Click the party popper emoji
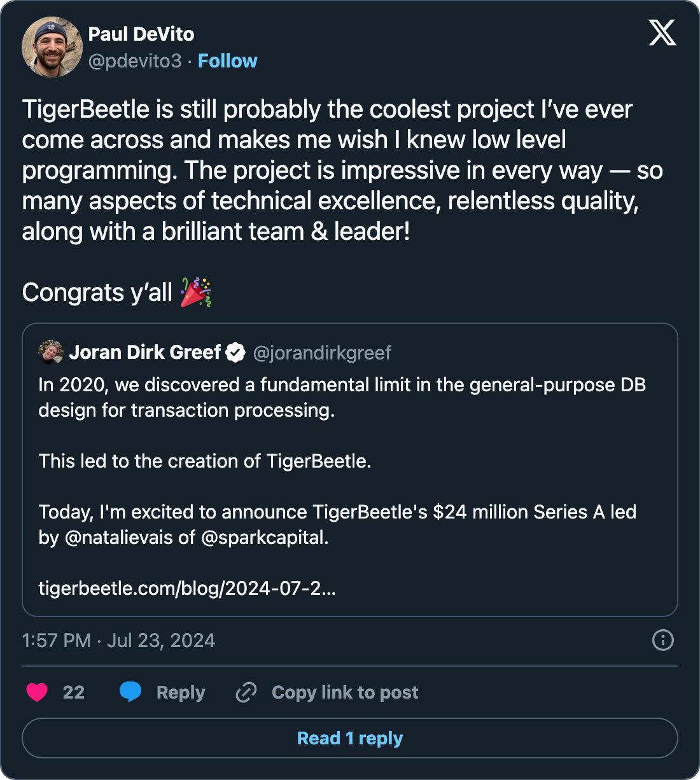700x780 pixels. [x=195, y=293]
